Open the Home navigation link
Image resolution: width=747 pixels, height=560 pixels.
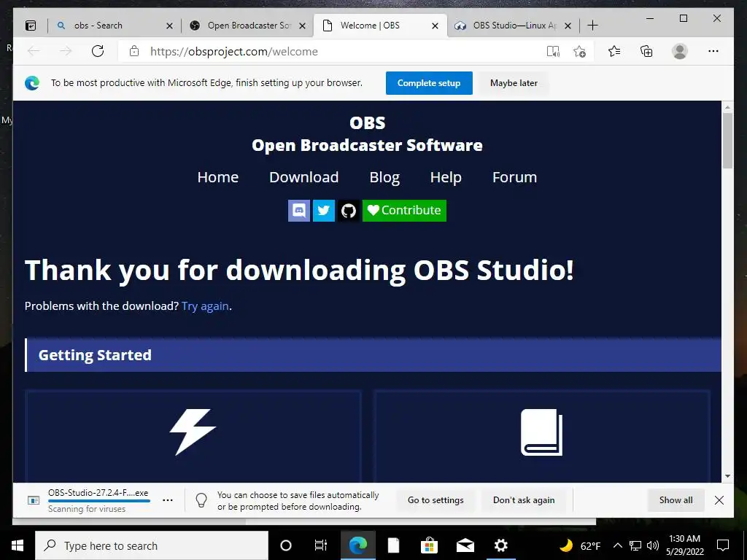tap(217, 177)
